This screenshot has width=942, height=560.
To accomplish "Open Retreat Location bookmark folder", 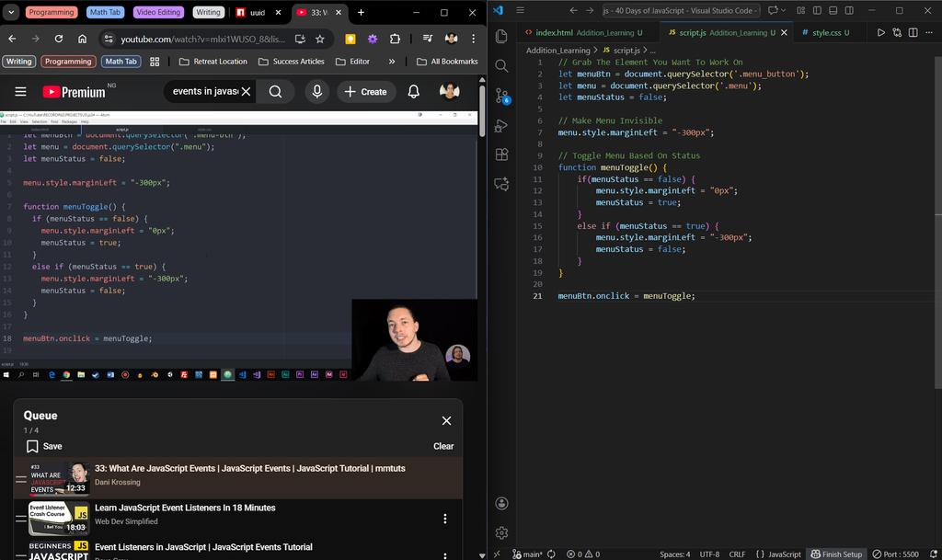I will (x=213, y=62).
